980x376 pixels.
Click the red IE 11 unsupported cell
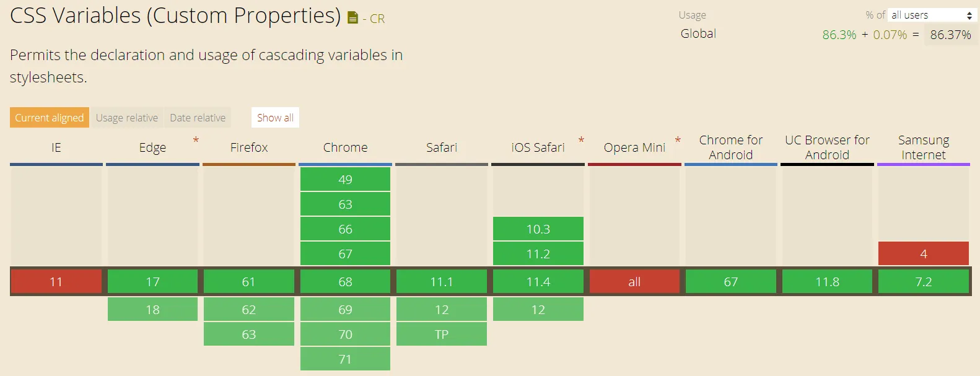click(x=56, y=281)
